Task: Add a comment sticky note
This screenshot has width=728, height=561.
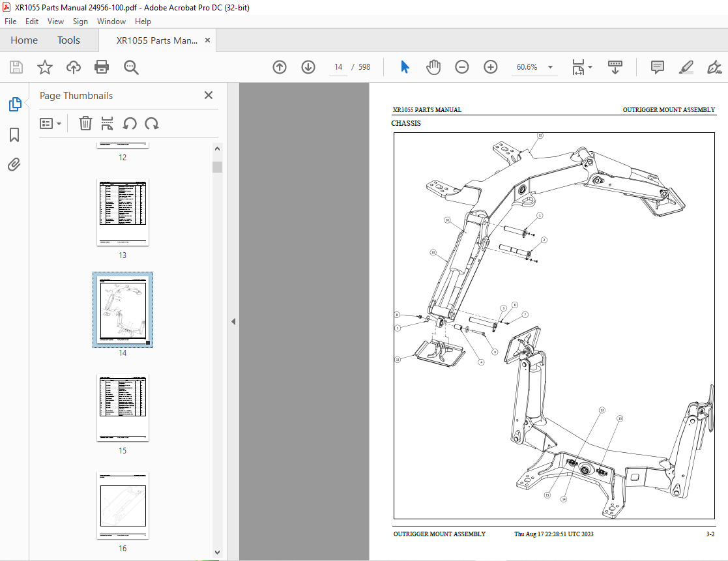Action: coord(658,67)
